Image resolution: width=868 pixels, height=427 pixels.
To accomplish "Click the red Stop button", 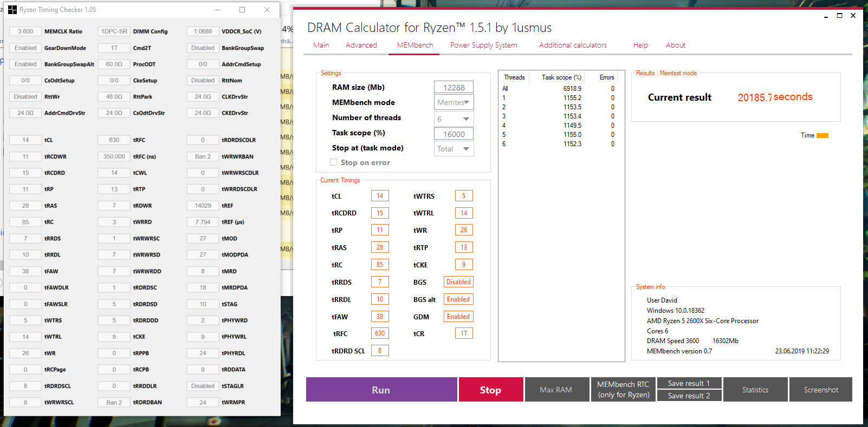I will tap(491, 390).
